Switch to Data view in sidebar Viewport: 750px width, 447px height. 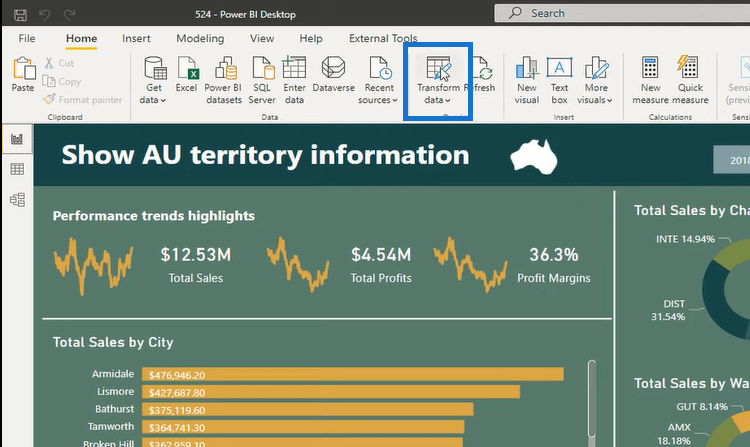[17, 169]
